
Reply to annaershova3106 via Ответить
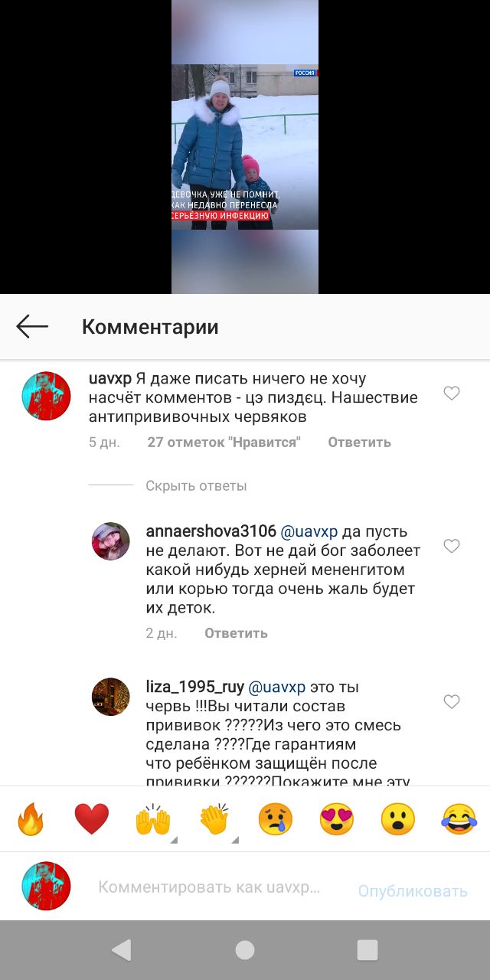click(x=236, y=633)
